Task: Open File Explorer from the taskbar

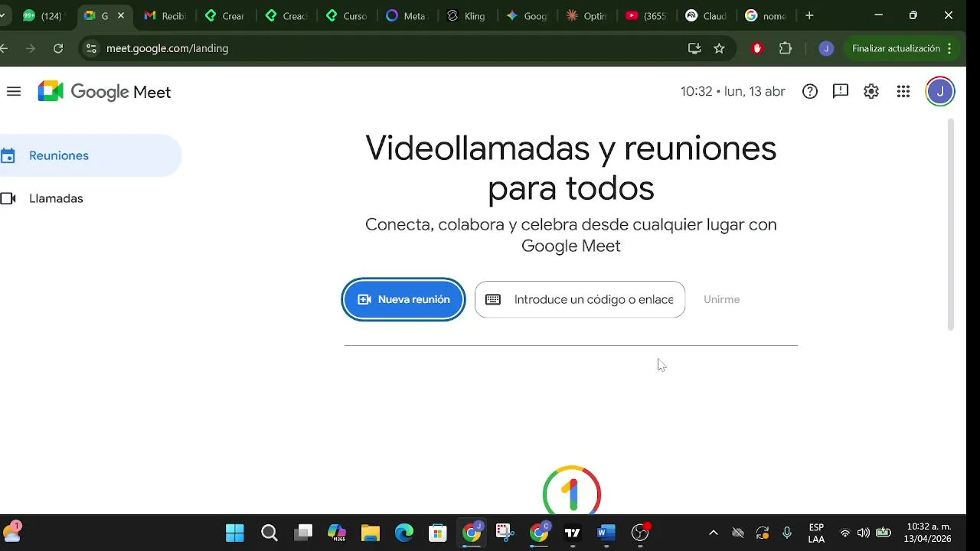Action: [371, 533]
